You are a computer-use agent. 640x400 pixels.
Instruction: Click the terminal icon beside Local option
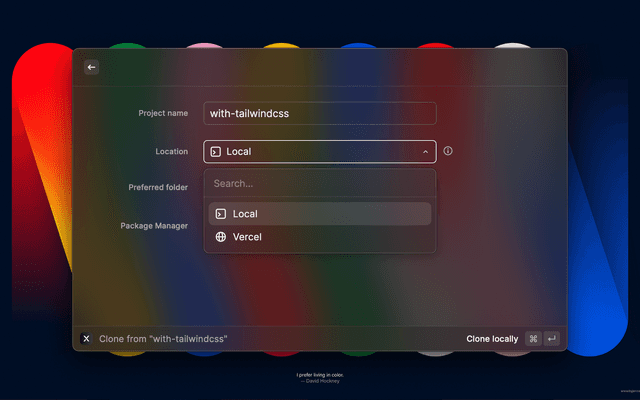(x=221, y=214)
